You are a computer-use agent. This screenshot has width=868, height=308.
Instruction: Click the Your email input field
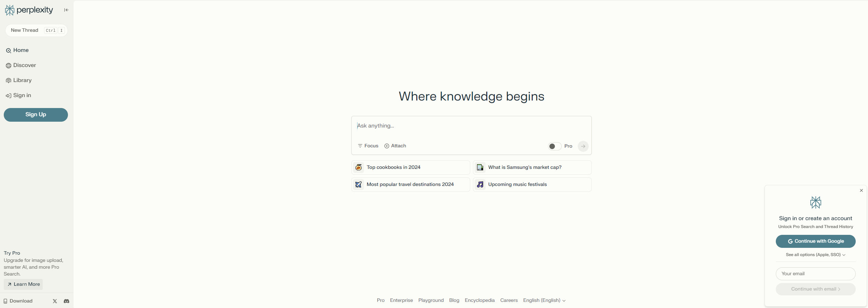point(815,274)
